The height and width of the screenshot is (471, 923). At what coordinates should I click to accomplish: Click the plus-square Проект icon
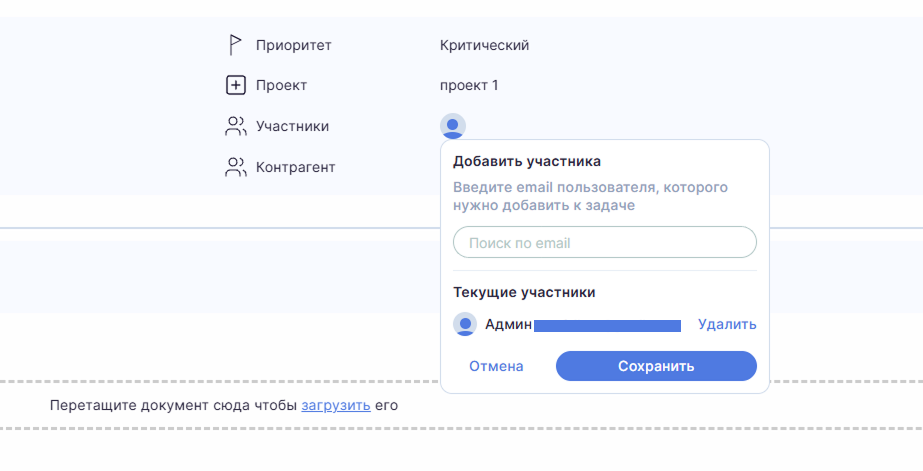tap(235, 86)
